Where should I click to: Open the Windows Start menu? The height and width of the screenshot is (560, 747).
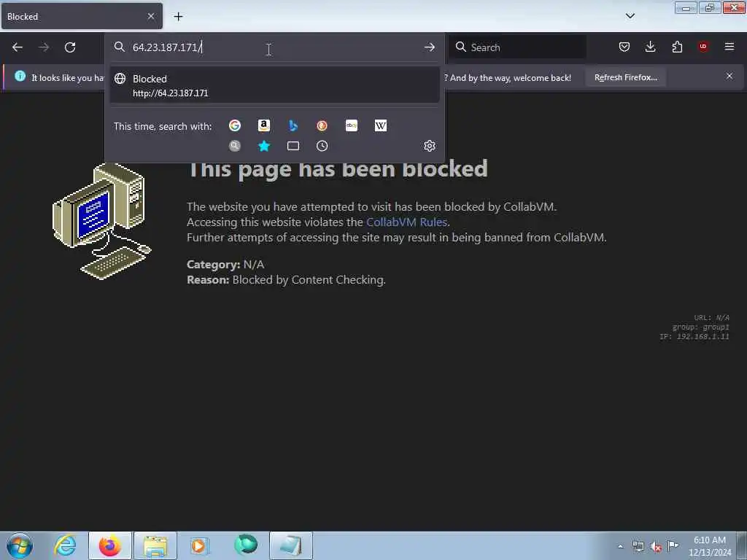pyautogui.click(x=20, y=545)
